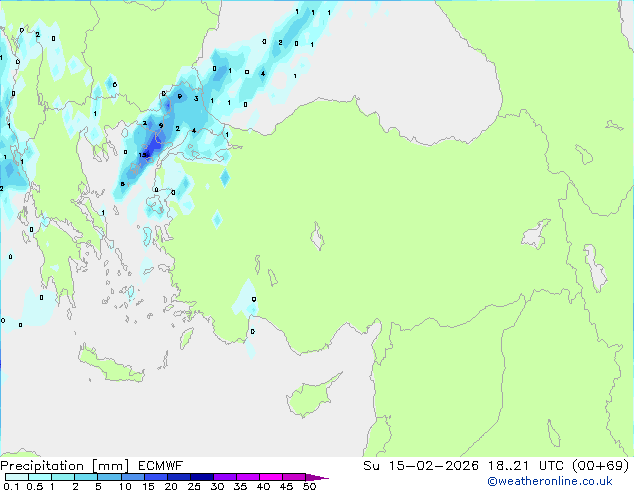Click the legend scale label "0.1"
This screenshot has height=490, width=634.
click(11, 486)
